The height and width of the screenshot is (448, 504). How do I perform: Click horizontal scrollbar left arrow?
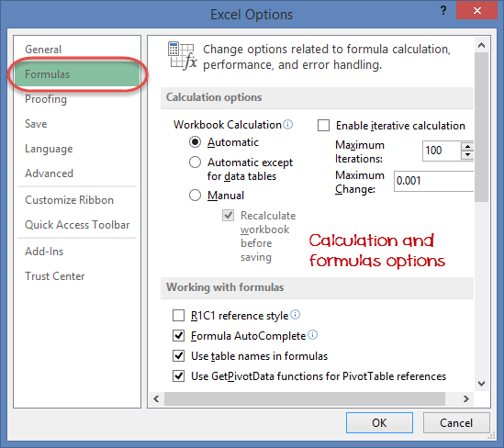tap(157, 398)
